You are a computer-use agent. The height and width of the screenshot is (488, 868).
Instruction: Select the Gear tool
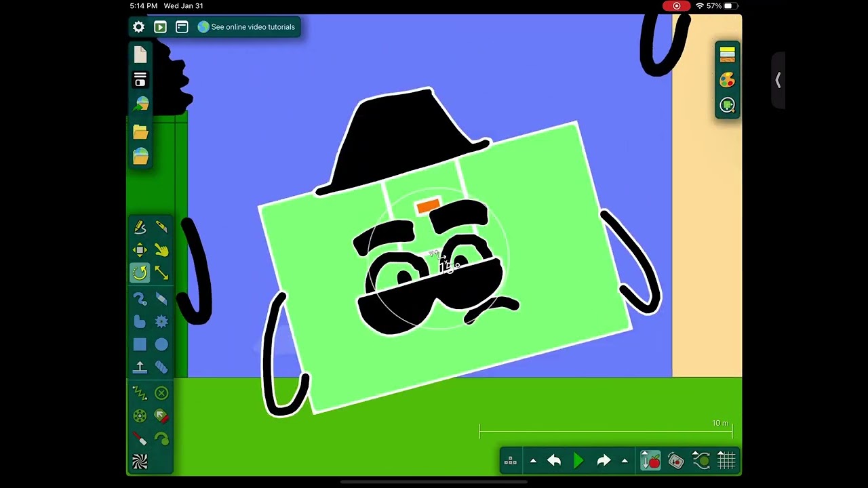[161, 322]
